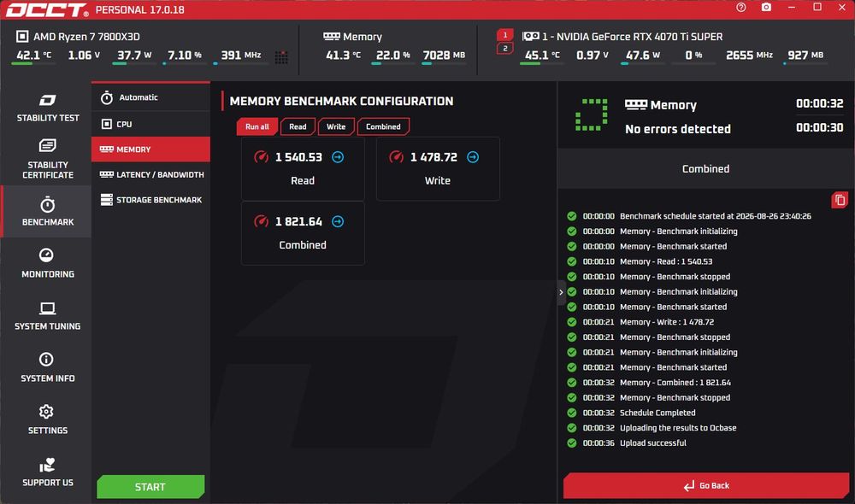Click 'Memory - Combined : 1 821.64' log line
This screenshot has width=855, height=504.
(x=675, y=383)
